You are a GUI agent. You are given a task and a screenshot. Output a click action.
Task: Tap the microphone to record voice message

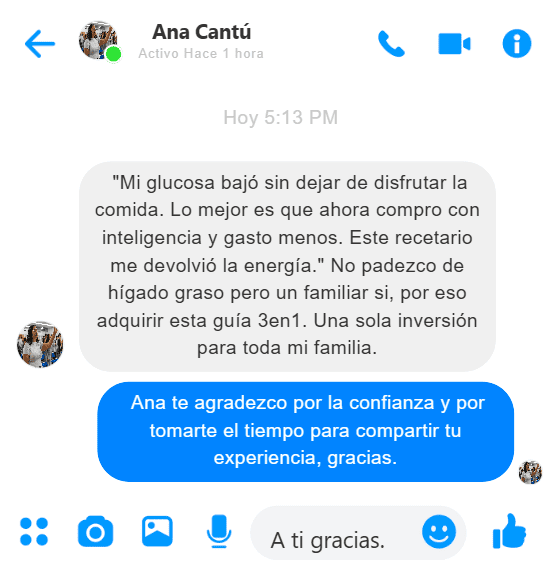coord(219,532)
